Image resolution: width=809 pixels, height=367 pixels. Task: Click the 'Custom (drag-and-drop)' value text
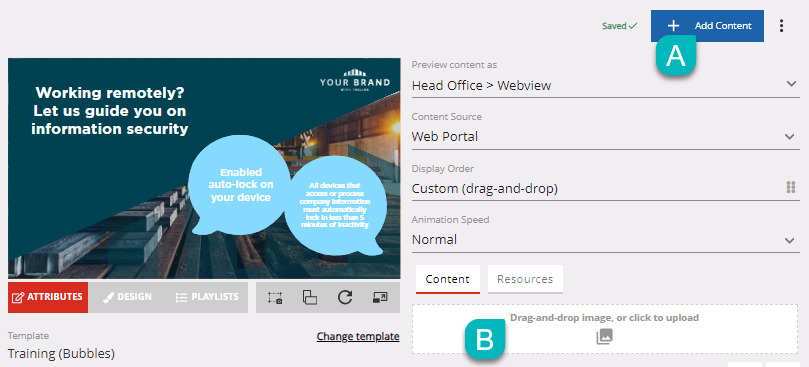click(485, 189)
